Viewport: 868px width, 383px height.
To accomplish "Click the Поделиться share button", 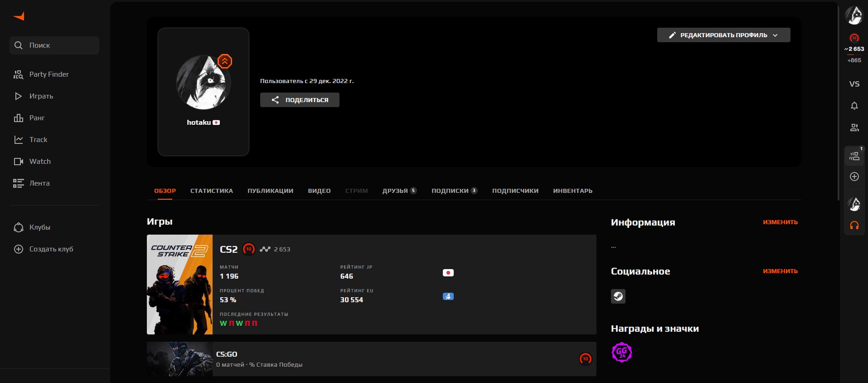I will point(300,100).
